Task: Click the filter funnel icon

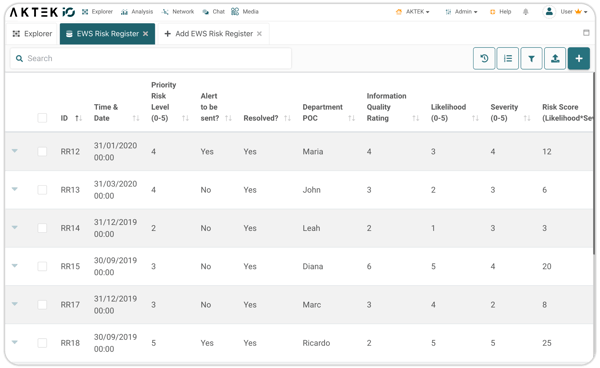Action: (x=532, y=59)
